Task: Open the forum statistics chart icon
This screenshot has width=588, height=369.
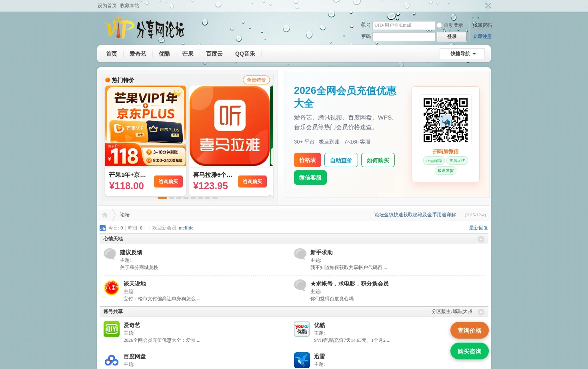Action: point(102,228)
